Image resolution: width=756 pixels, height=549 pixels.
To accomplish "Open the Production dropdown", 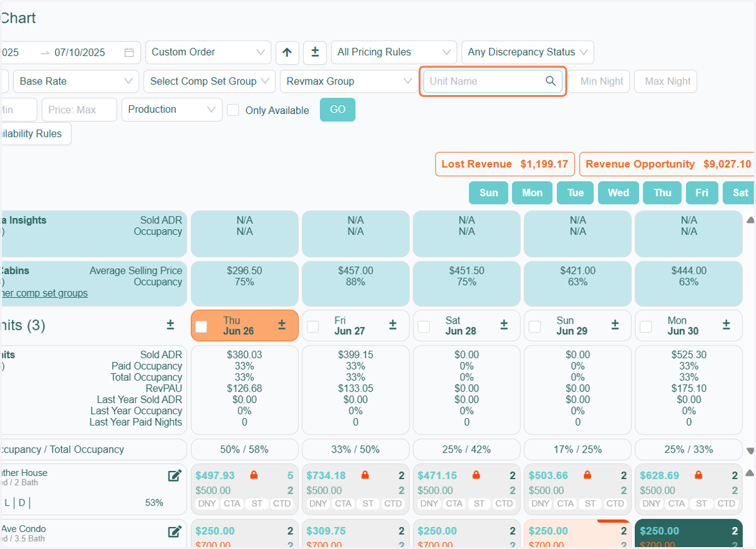I will (x=172, y=110).
